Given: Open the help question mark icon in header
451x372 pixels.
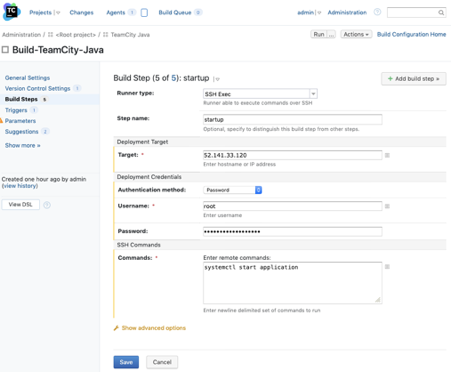Looking at the screenshot, I should (x=377, y=12).
